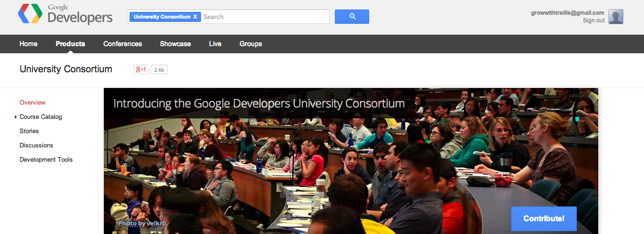Click the Sign out link
The image size is (644, 234).
click(594, 20)
